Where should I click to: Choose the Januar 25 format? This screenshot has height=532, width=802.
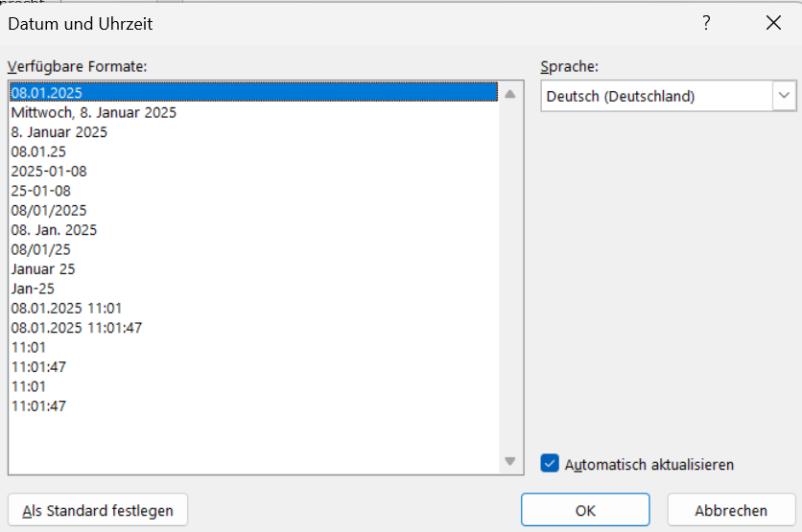pos(43,269)
